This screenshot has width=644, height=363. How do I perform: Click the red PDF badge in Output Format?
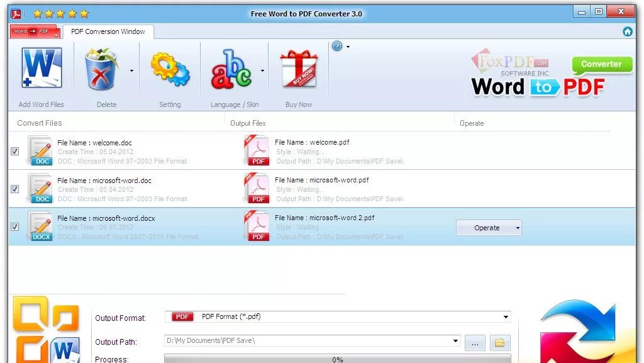[x=182, y=316]
